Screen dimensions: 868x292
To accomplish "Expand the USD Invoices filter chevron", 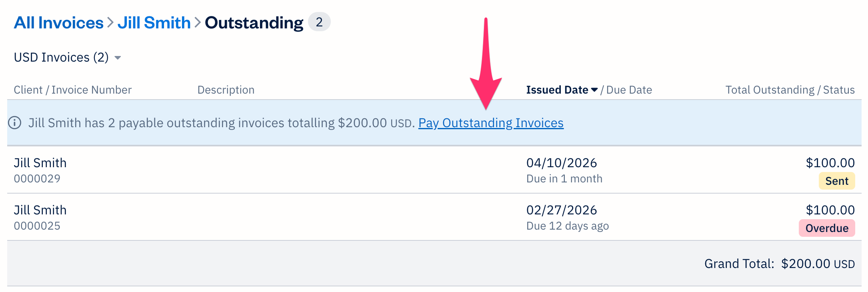I will [118, 58].
